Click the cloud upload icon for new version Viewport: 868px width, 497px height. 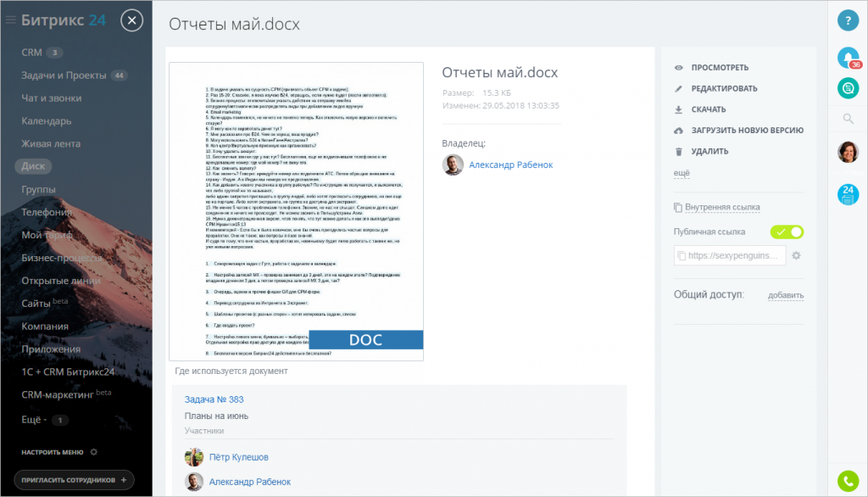(x=679, y=131)
